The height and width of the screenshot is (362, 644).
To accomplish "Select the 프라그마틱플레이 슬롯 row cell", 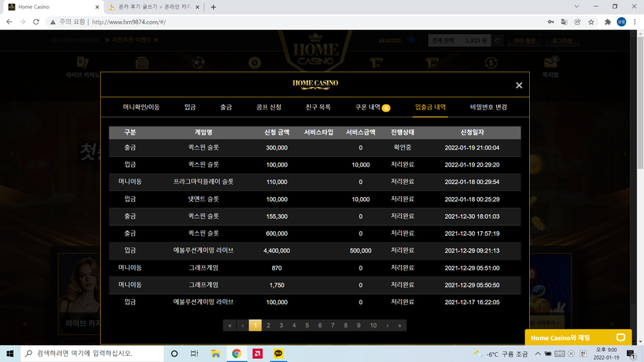I will (x=203, y=182).
